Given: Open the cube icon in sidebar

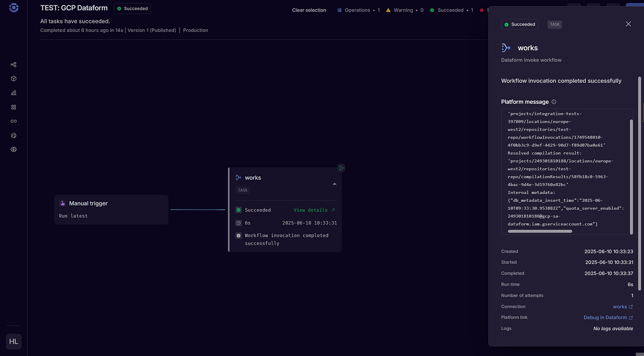Looking at the screenshot, I should pos(14,79).
